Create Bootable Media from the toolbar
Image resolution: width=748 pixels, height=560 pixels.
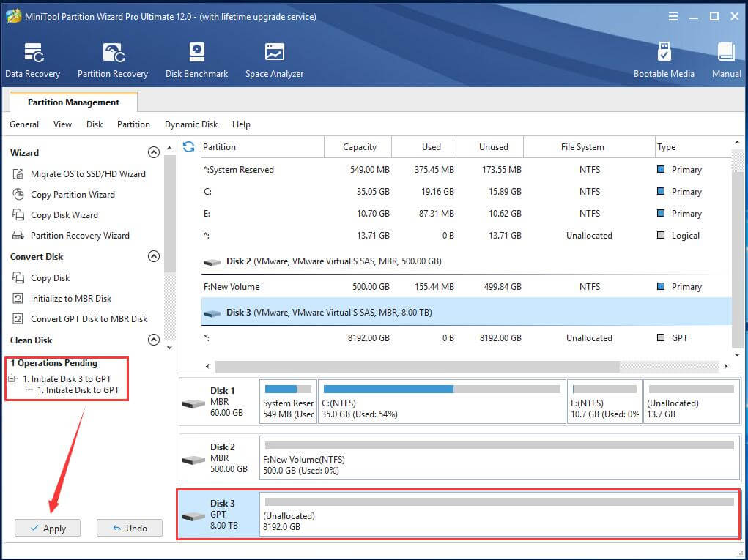tap(664, 60)
